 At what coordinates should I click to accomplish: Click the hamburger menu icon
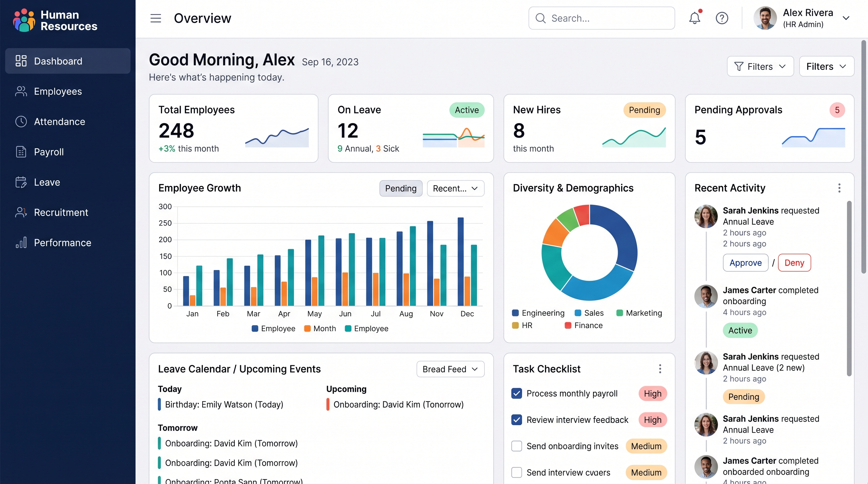[155, 18]
